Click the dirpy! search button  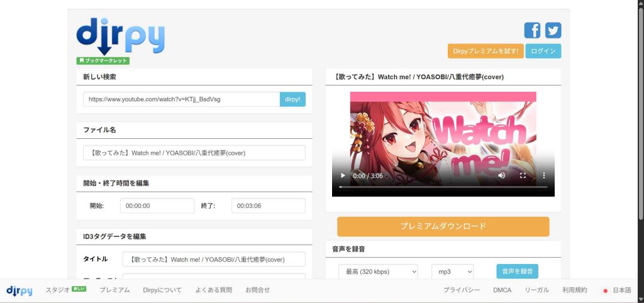pos(292,99)
